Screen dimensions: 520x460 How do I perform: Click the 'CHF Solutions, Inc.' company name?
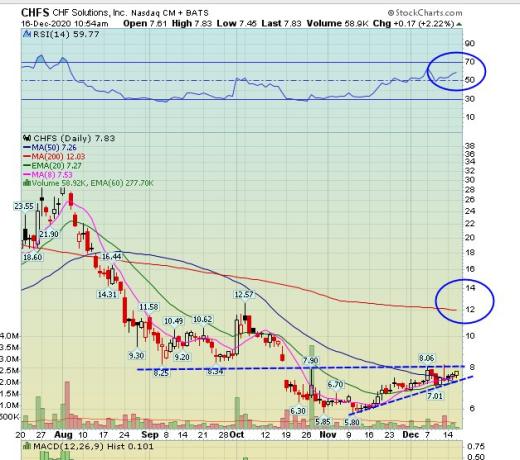coord(90,13)
